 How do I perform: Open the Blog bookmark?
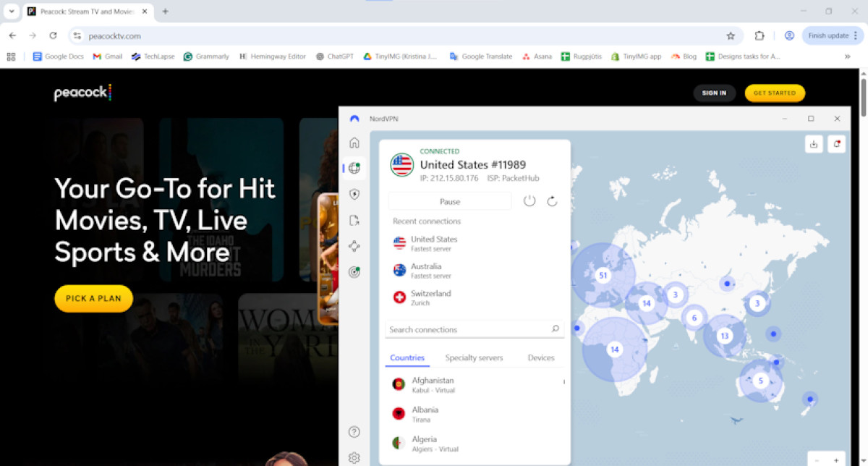pyautogui.click(x=684, y=56)
